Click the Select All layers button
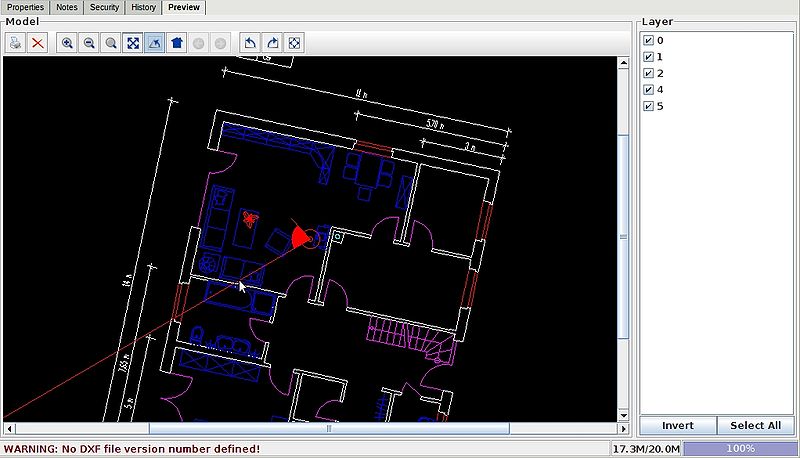Image resolution: width=800 pixels, height=458 pixels. tap(756, 425)
